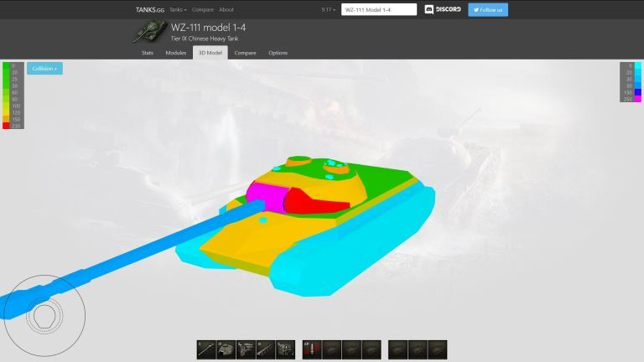Image resolution: width=644 pixels, height=362 pixels.
Task: Switch to the Stats tab
Action: point(148,53)
